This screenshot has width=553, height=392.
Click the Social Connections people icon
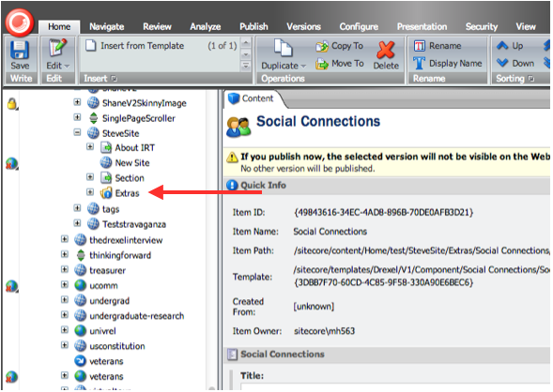coord(238,128)
